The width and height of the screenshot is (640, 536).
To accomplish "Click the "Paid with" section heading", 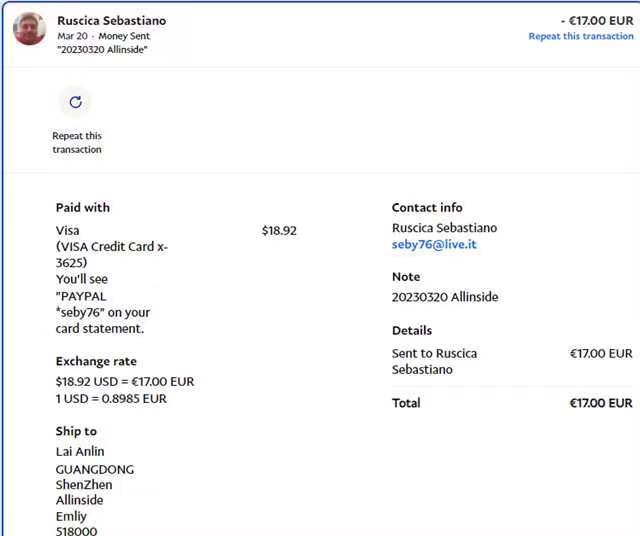I will tap(83, 208).
